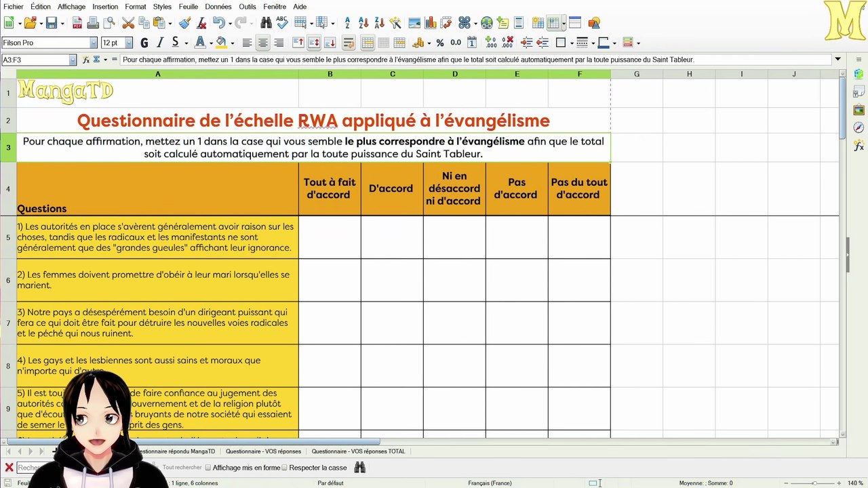Viewport: 868px width, 488px height.
Task: Open the font size 12 pt dropdown
Action: pos(130,43)
